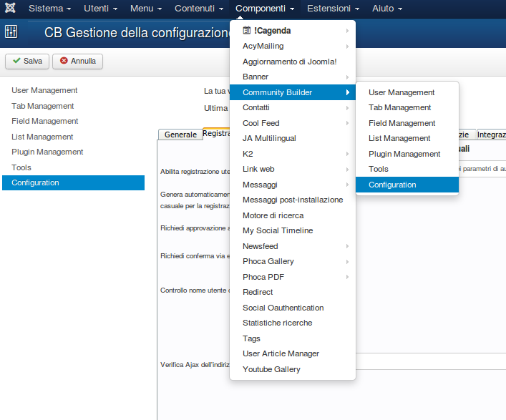Expand the Messaggi submenu arrow
Viewport: 506px width, 420px height.
347,185
